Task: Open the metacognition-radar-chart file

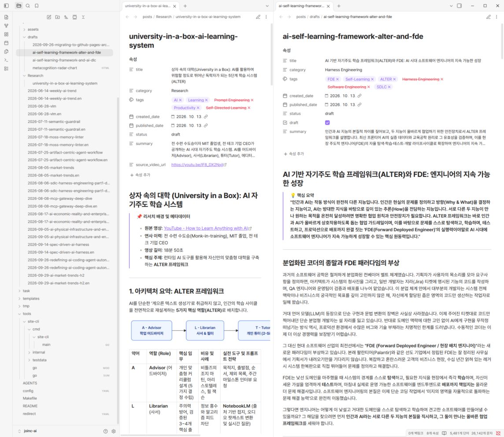Action: click(55, 68)
